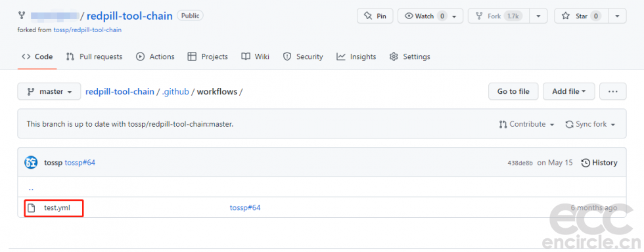Open the Add file dropdown
The image size is (644, 252).
click(x=569, y=91)
